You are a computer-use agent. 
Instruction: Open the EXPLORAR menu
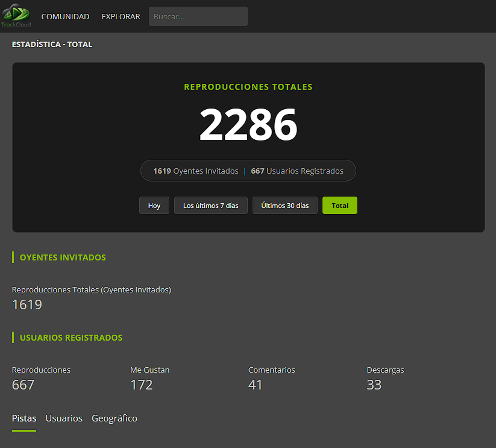121,17
